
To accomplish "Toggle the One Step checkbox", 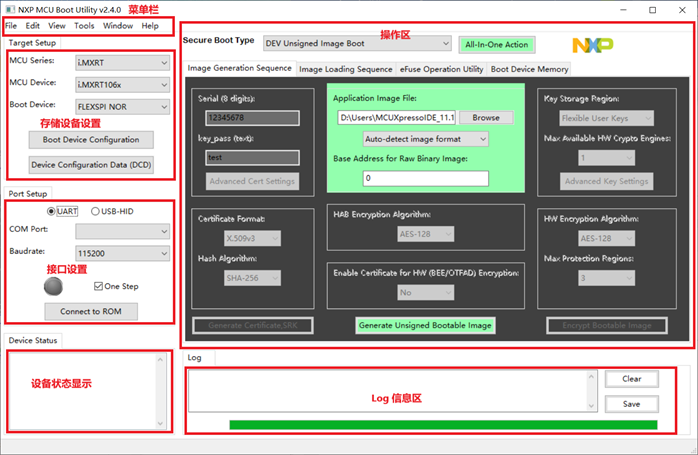I will pos(98,286).
